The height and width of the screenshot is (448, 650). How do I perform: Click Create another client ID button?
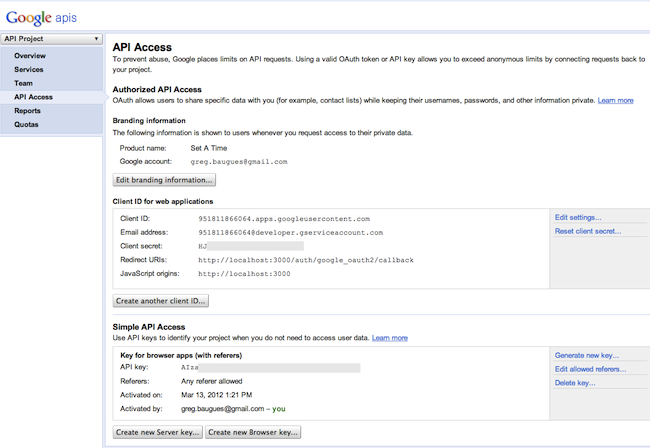click(160, 301)
